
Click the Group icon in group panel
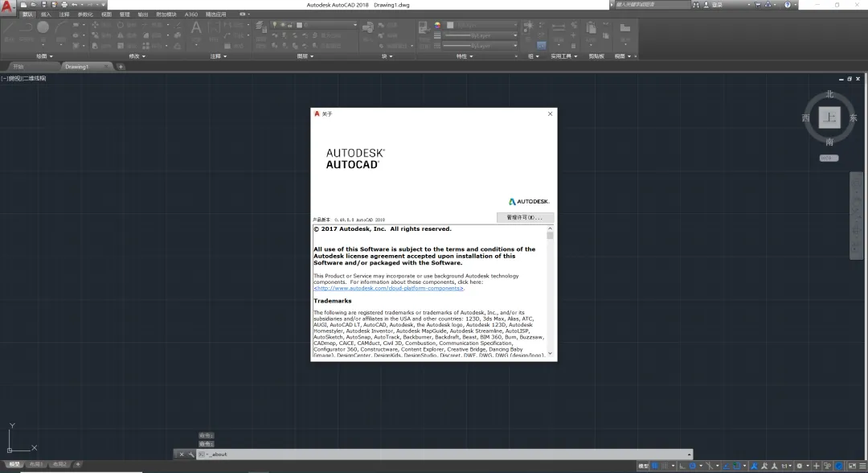point(528,27)
